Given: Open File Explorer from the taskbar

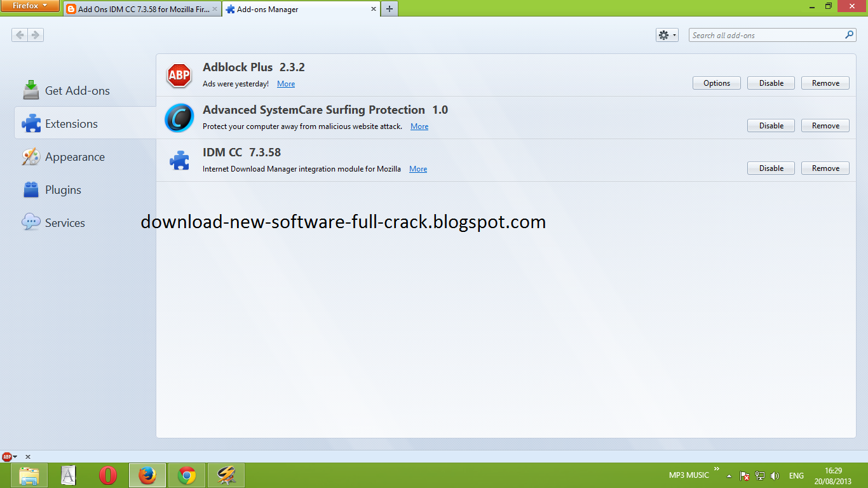Looking at the screenshot, I should [x=29, y=475].
